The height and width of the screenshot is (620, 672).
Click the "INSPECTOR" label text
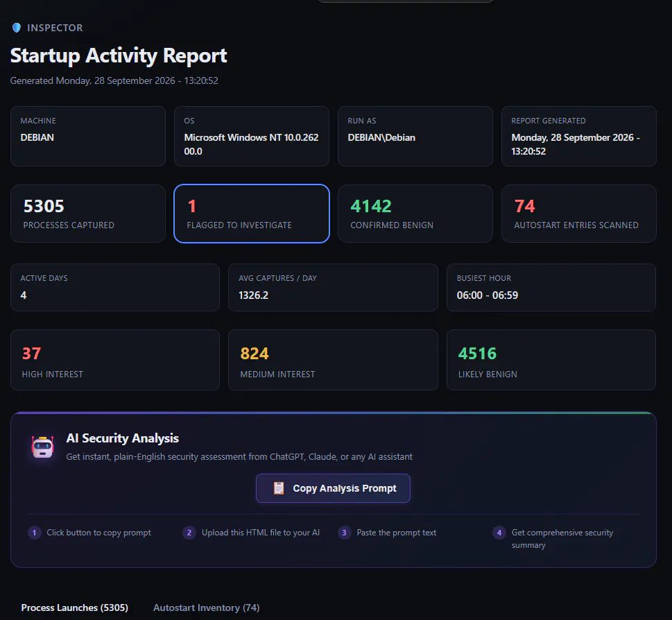coord(55,28)
